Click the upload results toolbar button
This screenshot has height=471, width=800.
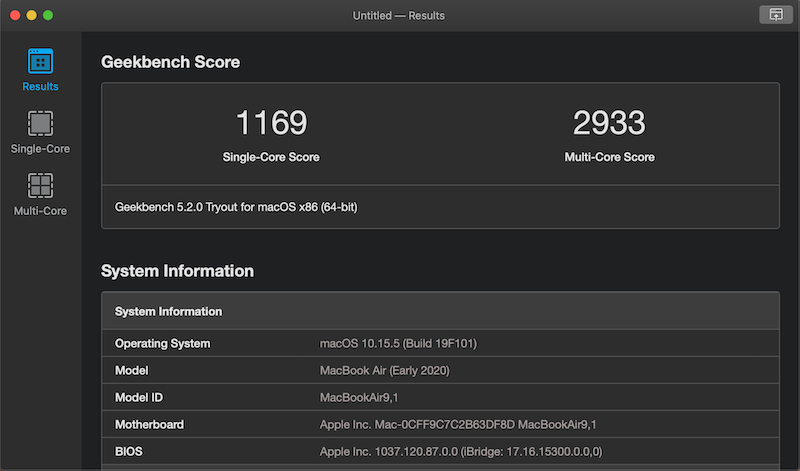776,15
